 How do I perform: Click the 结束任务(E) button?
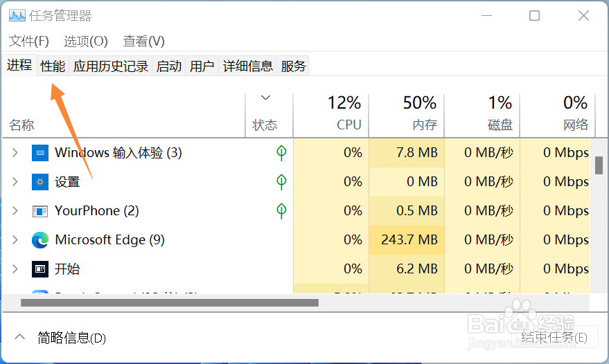coord(554,338)
